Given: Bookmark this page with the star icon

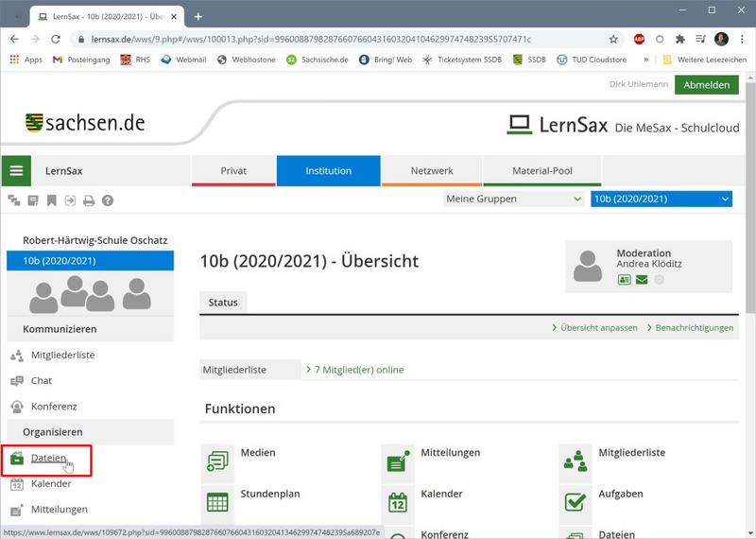Looking at the screenshot, I should (613, 40).
